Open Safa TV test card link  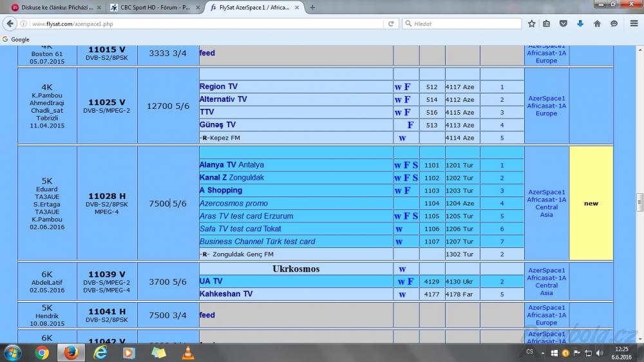click(x=231, y=229)
